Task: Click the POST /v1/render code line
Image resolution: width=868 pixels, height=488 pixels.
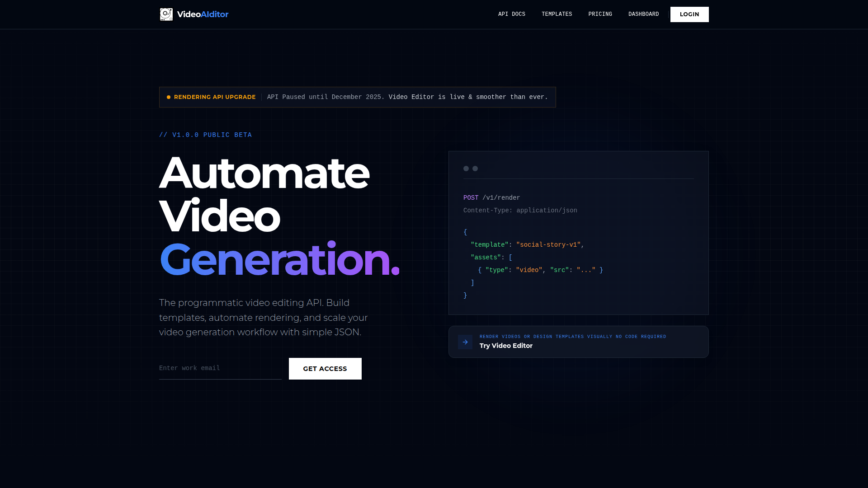Action: coord(491,198)
